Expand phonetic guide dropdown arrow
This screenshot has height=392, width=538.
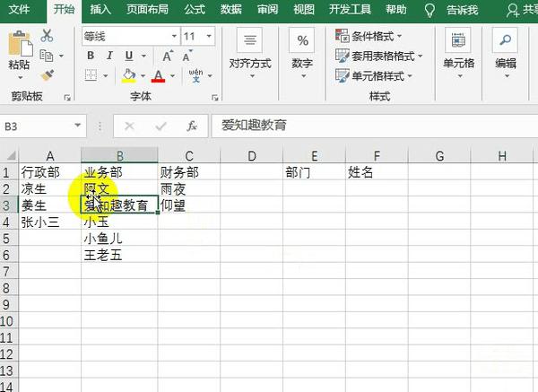coord(210,76)
